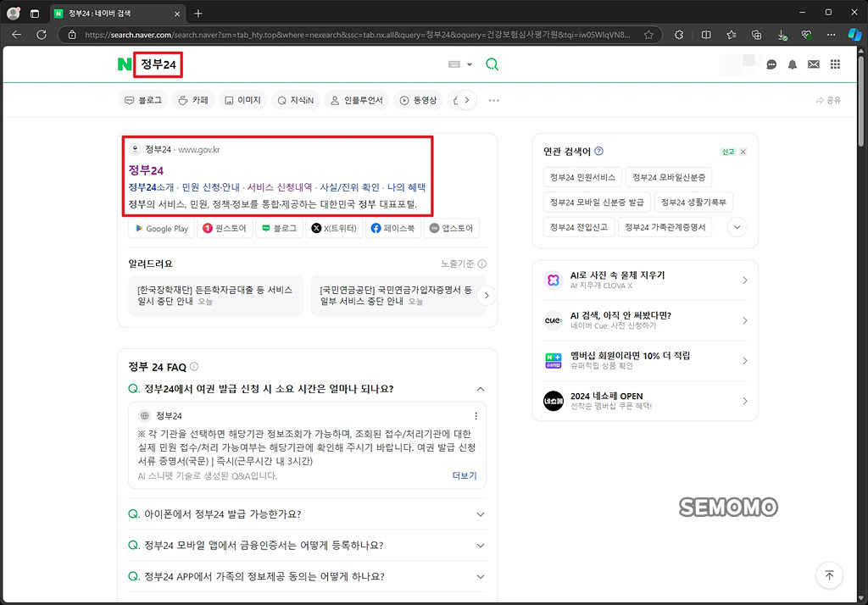Open the more options dots beside tabs
The width and height of the screenshot is (868, 605).
point(494,101)
